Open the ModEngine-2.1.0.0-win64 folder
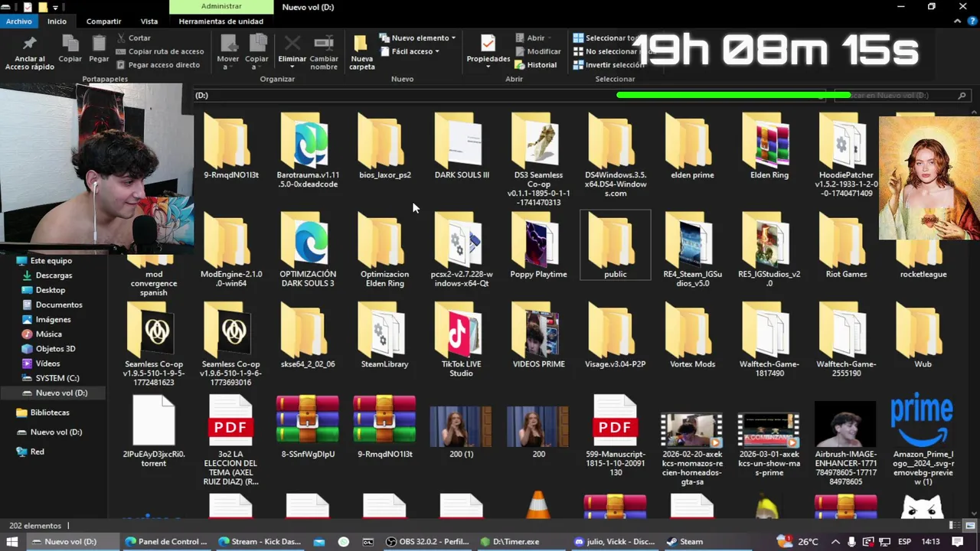 (x=231, y=250)
